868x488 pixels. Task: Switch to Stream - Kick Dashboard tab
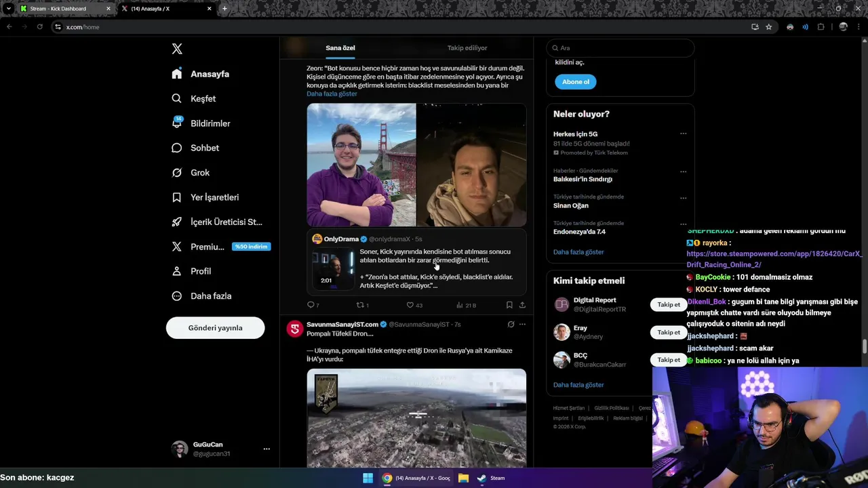(x=64, y=9)
